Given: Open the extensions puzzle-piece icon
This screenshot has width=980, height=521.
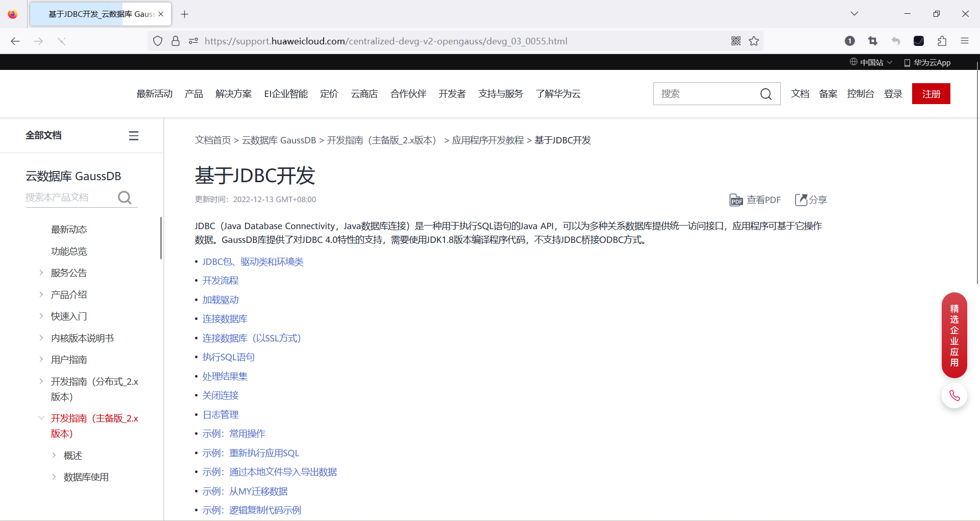Looking at the screenshot, I should coord(942,41).
